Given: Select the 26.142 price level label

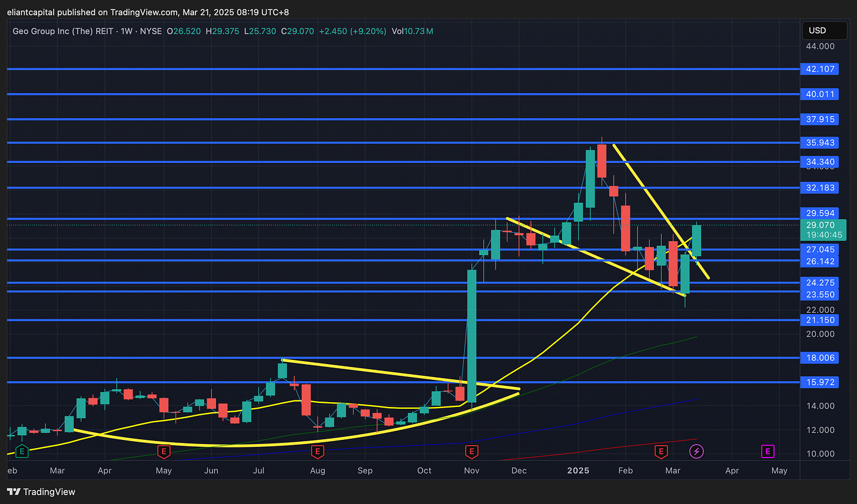Looking at the screenshot, I should click(821, 261).
